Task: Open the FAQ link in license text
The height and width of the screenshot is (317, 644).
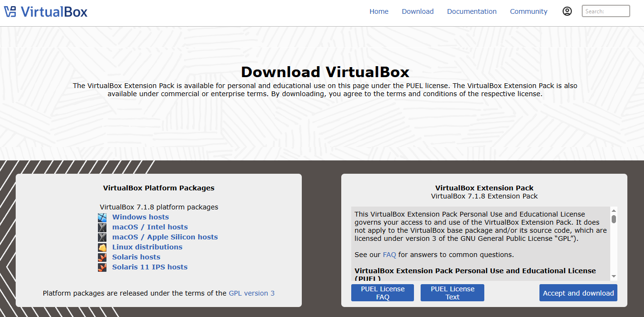Action: click(389, 255)
